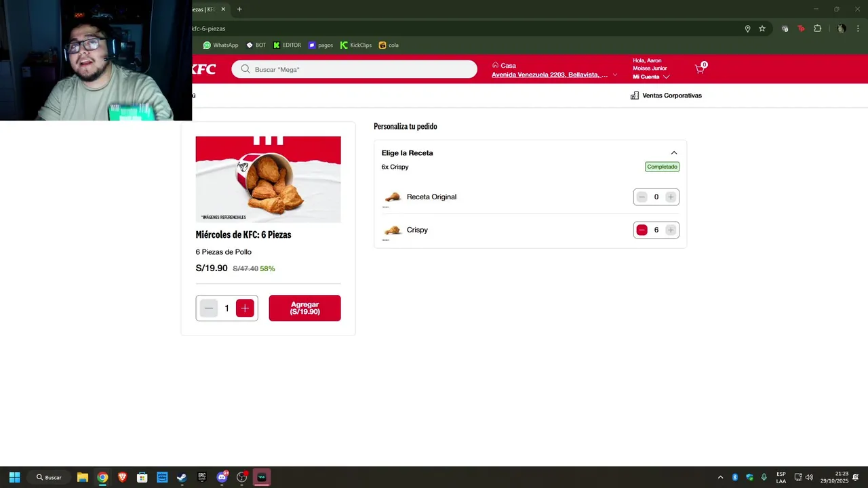The width and height of the screenshot is (868, 488).
Task: Open the Mi Cuenta dropdown
Action: (x=651, y=77)
